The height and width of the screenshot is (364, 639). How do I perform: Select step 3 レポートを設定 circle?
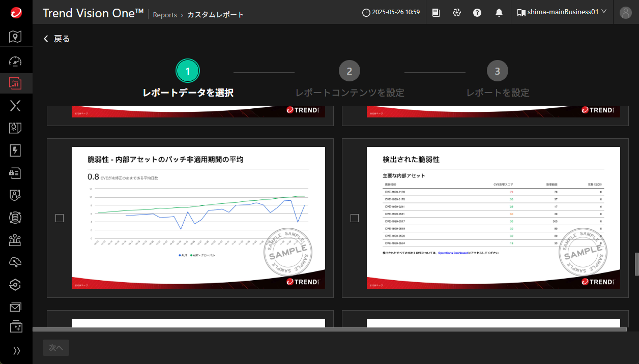pyautogui.click(x=498, y=71)
